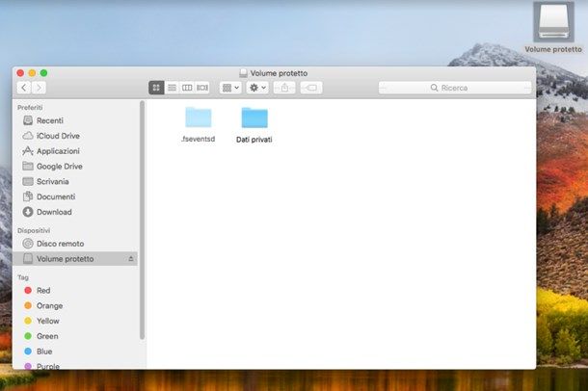588x391 pixels.
Task: Click the .fseventsd folder name
Action: coord(198,139)
